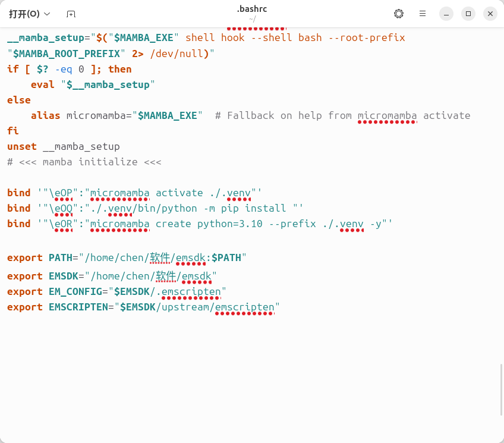
Task: Click "shell hook" in the setup line
Action: point(215,38)
